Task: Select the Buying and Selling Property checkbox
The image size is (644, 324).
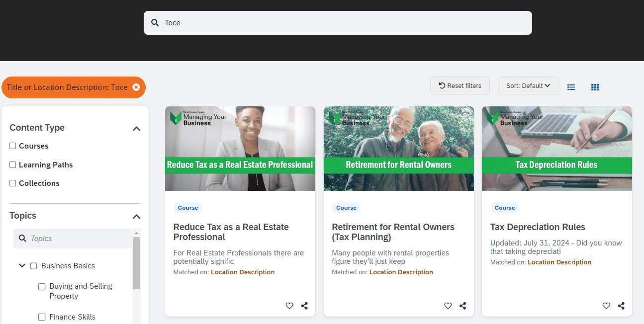Action: tap(42, 287)
